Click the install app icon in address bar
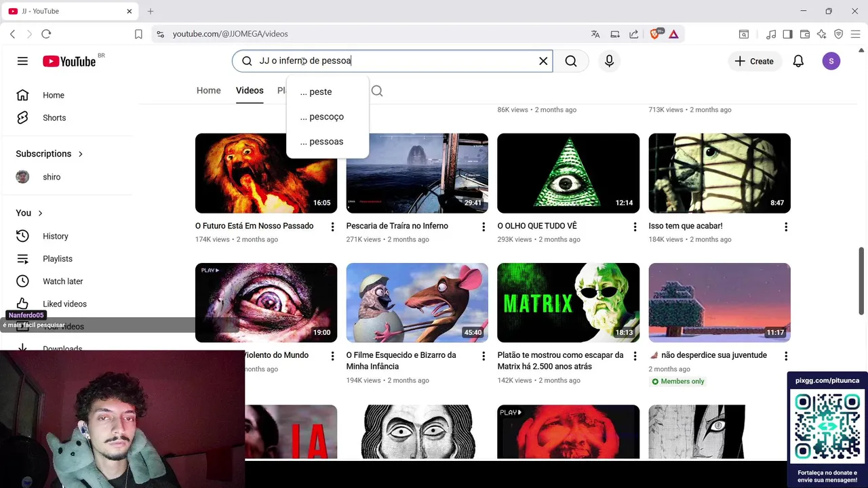This screenshot has height=488, width=868. pos(615,34)
